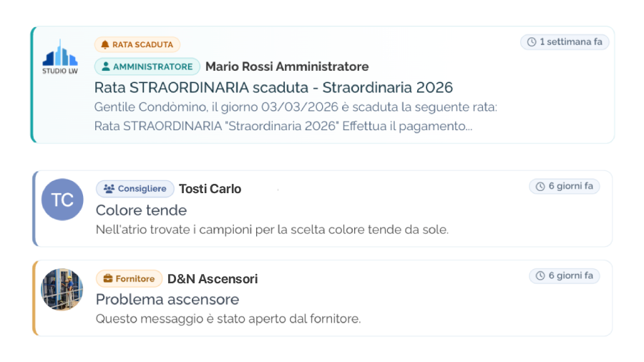Click the briefcase icon in Fornitore badge
The image size is (644, 362).
pos(108,278)
